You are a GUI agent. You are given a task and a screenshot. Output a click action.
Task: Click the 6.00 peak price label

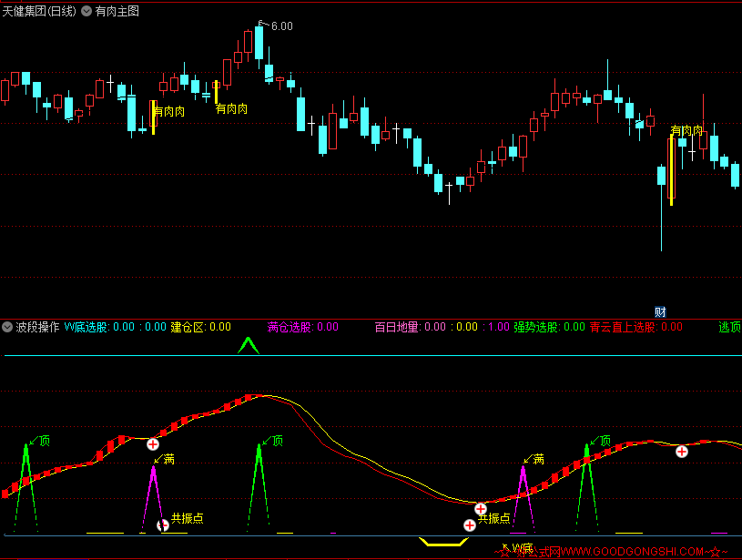coord(281,26)
